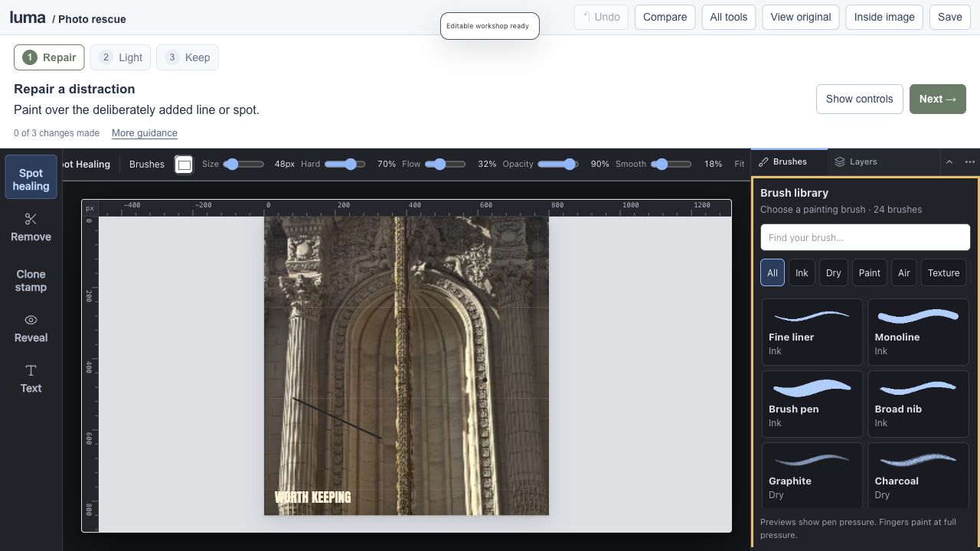Open the More guidance link
980x551 pixels.
(x=145, y=133)
